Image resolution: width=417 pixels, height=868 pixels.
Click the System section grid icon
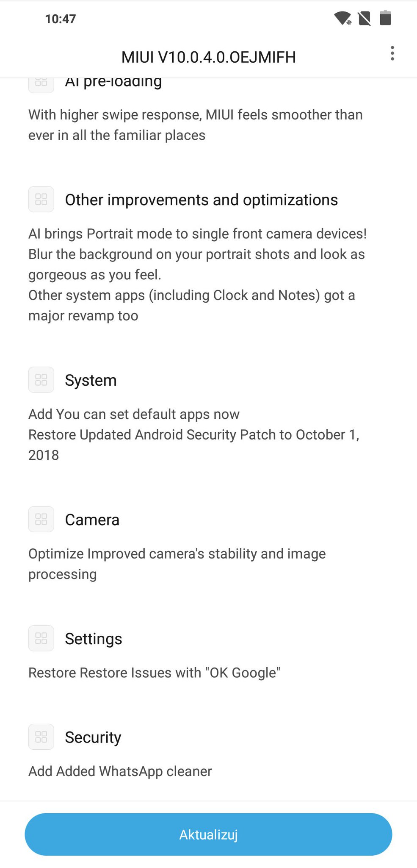click(x=41, y=380)
